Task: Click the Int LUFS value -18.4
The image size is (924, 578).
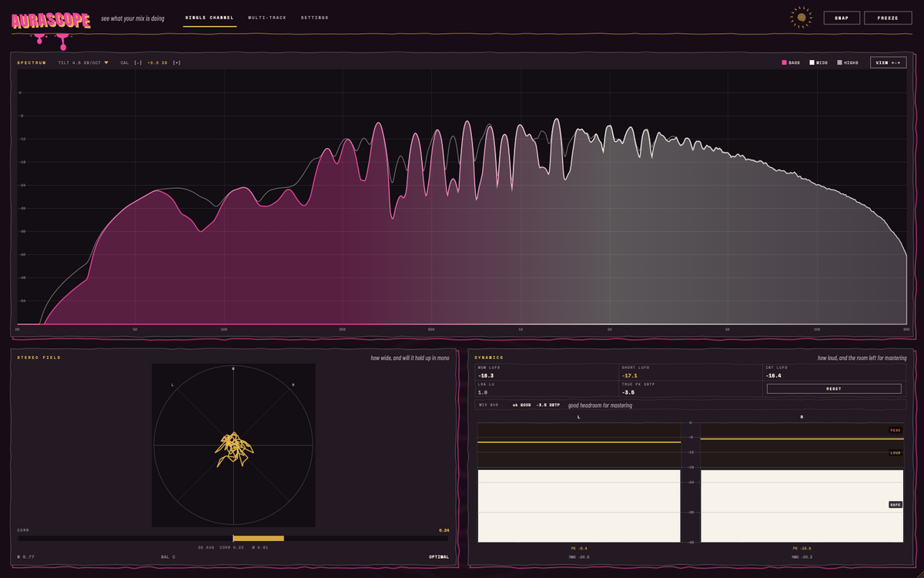Action: [x=774, y=375]
